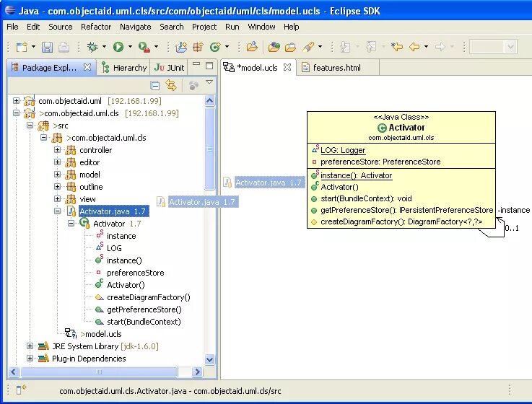Collapse the src folder node
The height and width of the screenshot is (404, 532).
pyautogui.click(x=30, y=126)
